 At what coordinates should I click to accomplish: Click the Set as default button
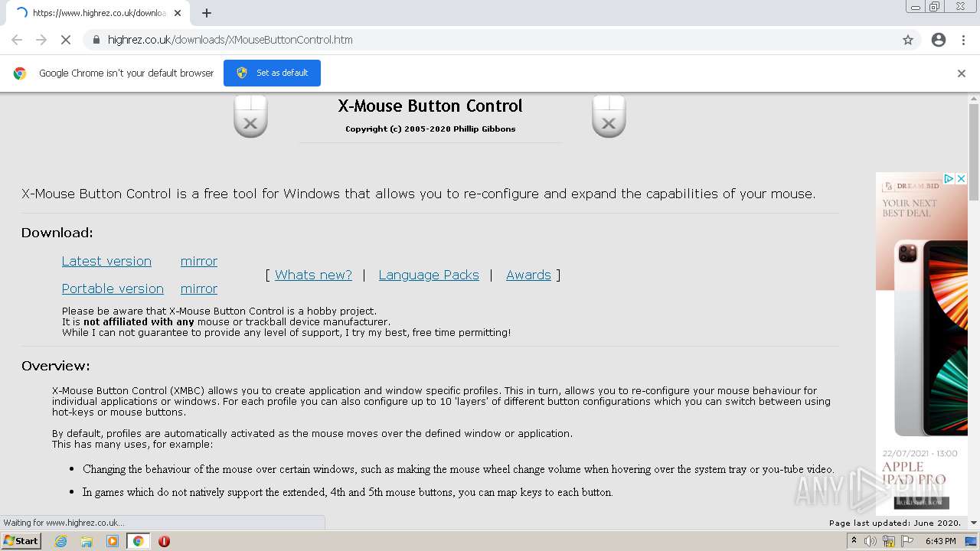tap(272, 73)
